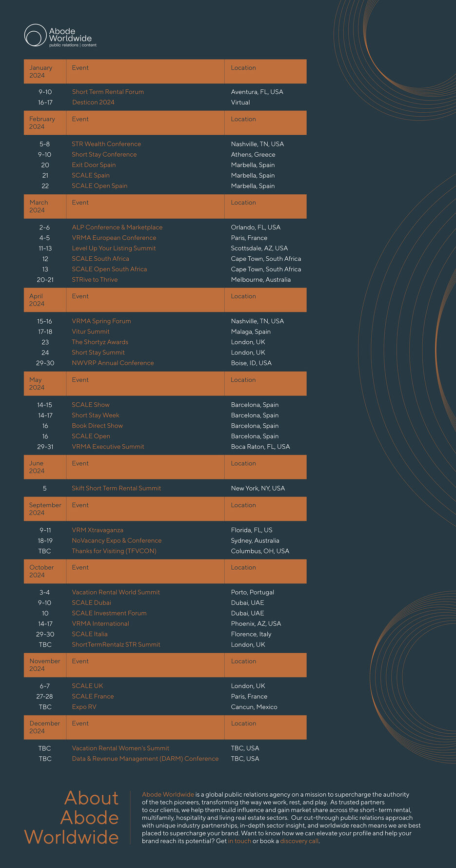
Task: Click the 'About Abode Worldwide' heading
Action: pyautogui.click(x=72, y=818)
